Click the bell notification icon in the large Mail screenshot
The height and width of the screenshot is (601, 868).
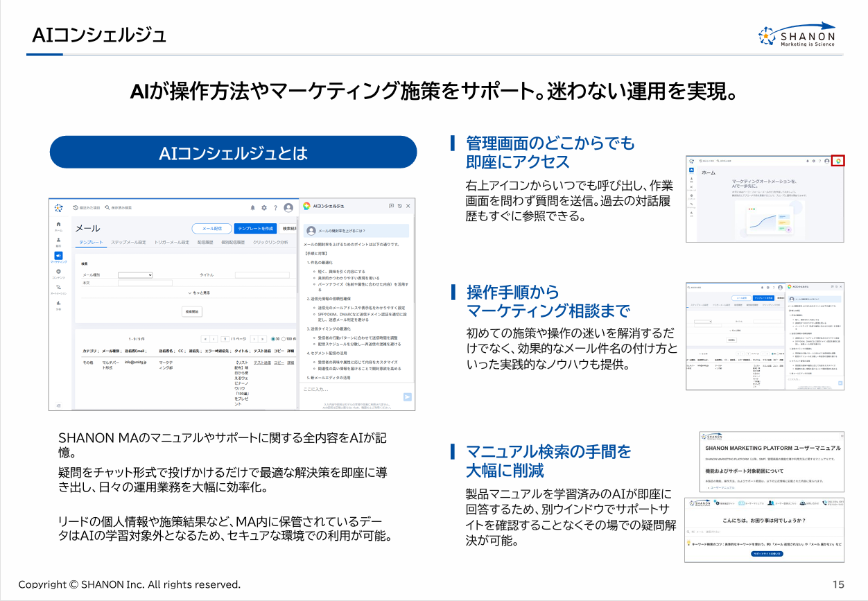click(x=252, y=207)
